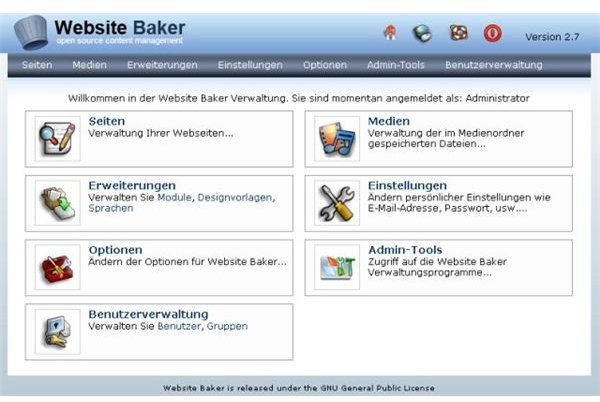Image resolution: width=600 pixels, height=402 pixels.
Task: Click the Seiten magnifier-and-pencil icon
Action: pyautogui.click(x=57, y=138)
